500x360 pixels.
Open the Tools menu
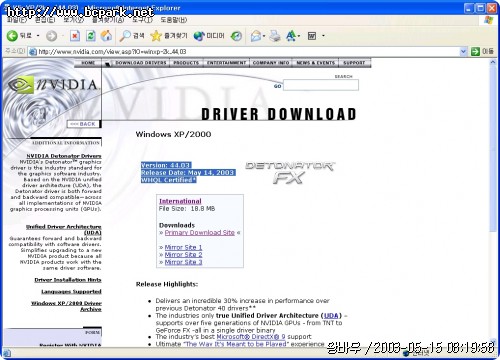(142, 20)
